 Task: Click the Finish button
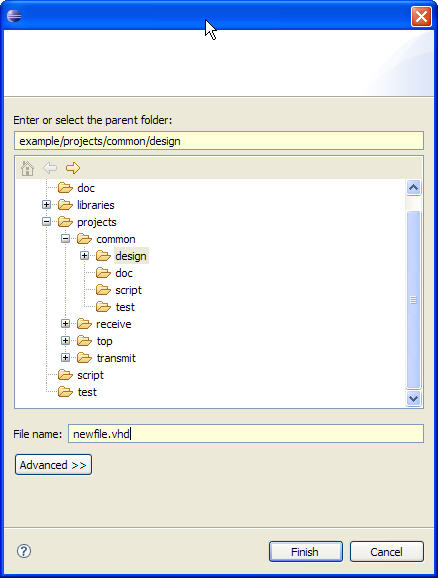coord(306,551)
